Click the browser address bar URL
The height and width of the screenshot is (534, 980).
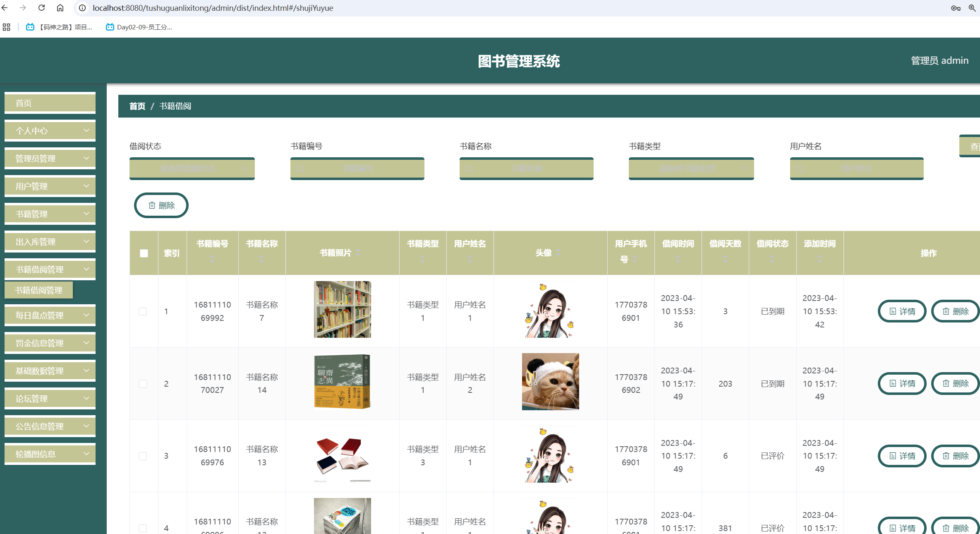pos(213,8)
